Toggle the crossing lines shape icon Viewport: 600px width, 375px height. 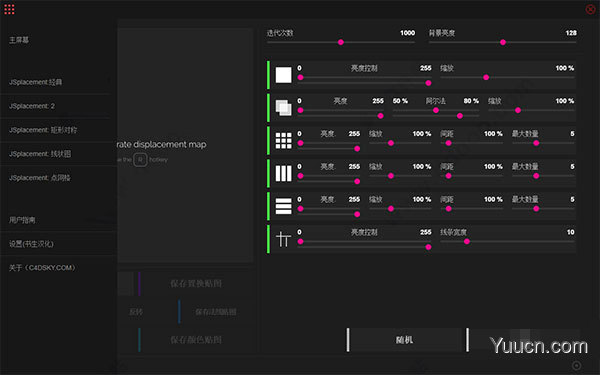pos(284,239)
